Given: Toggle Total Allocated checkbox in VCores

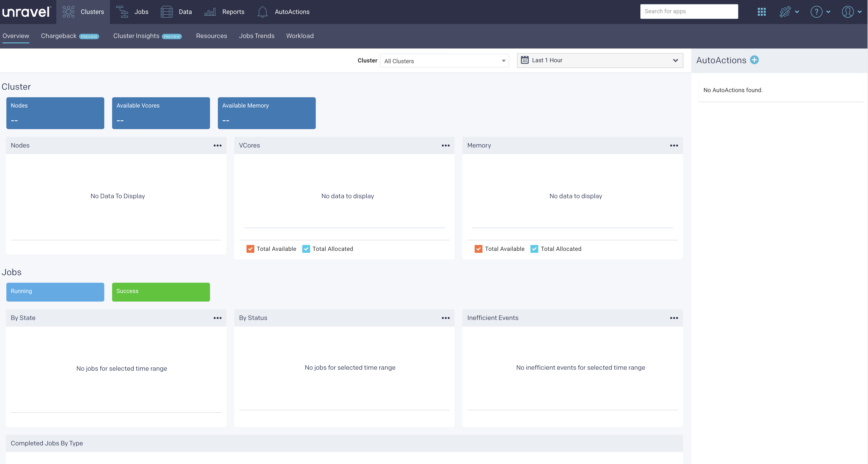Looking at the screenshot, I should pos(306,249).
